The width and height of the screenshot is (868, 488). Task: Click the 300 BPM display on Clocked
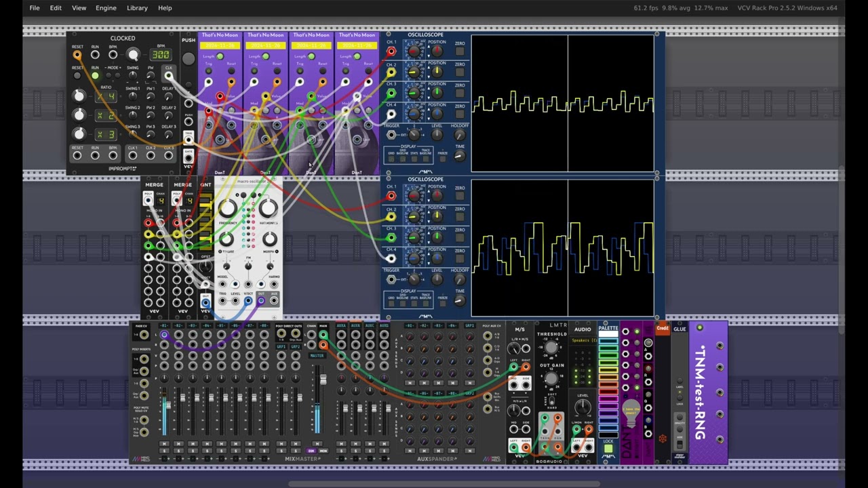click(161, 55)
